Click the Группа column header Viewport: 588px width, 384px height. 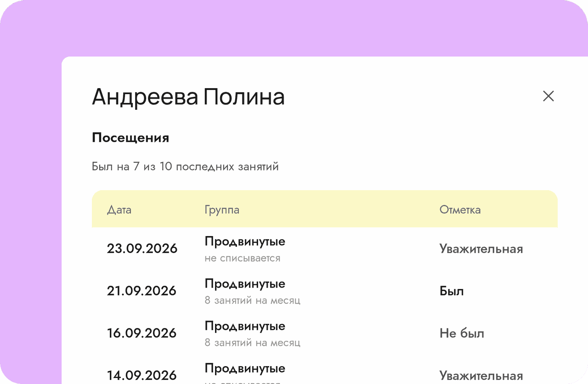(x=222, y=210)
